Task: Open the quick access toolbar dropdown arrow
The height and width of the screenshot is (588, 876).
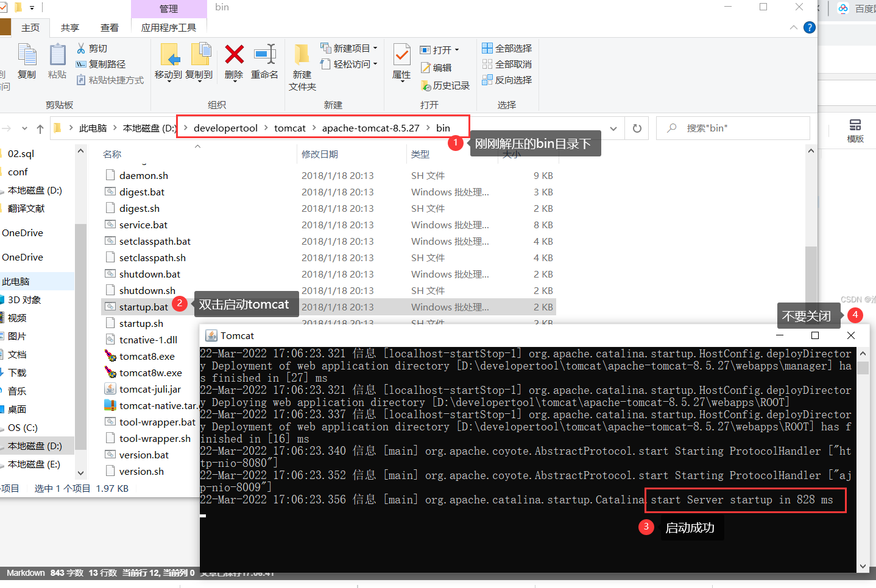Action: click(32, 7)
